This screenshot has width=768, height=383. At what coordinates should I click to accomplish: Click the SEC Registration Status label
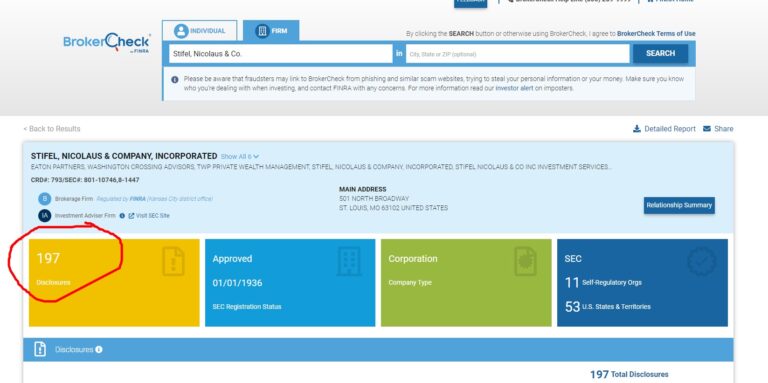coord(247,307)
